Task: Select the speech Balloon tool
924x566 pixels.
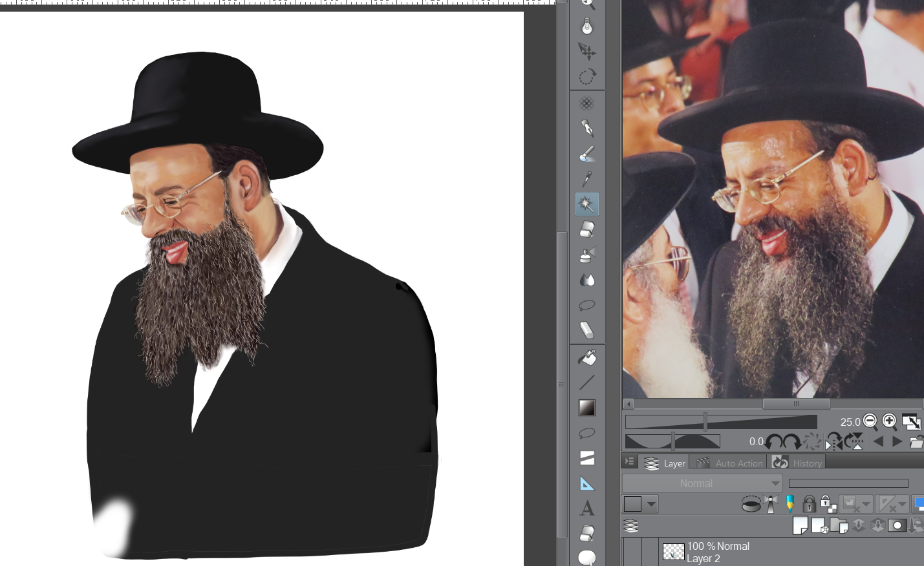Action: 587,558
